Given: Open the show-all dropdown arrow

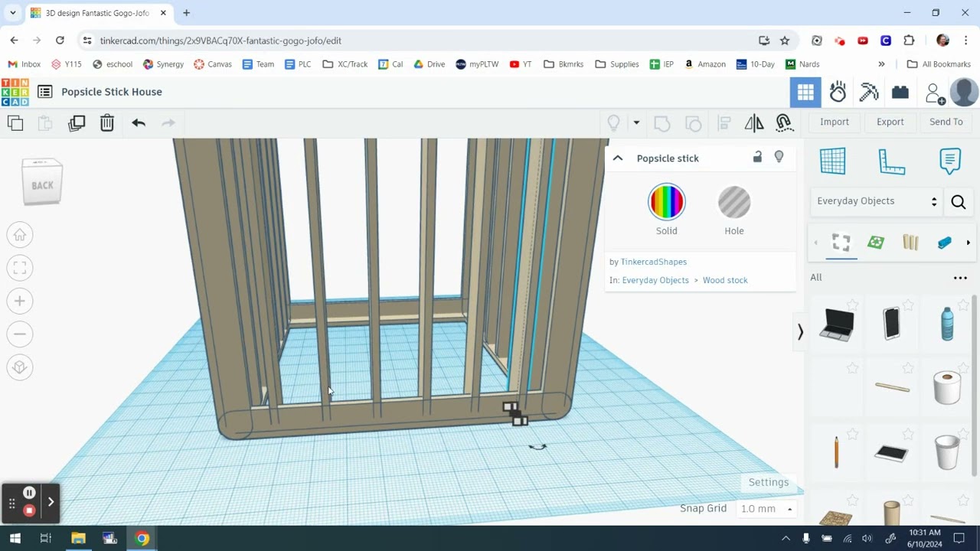Looking at the screenshot, I should tap(636, 122).
